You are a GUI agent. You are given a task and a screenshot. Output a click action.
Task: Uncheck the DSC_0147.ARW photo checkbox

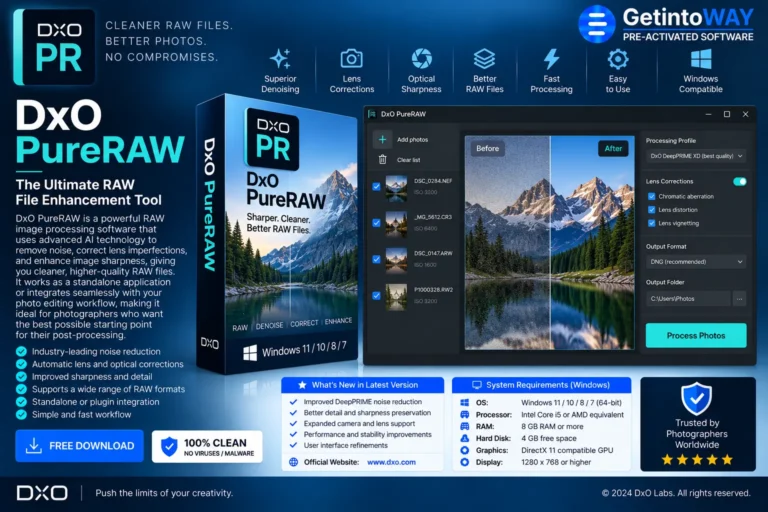click(376, 259)
